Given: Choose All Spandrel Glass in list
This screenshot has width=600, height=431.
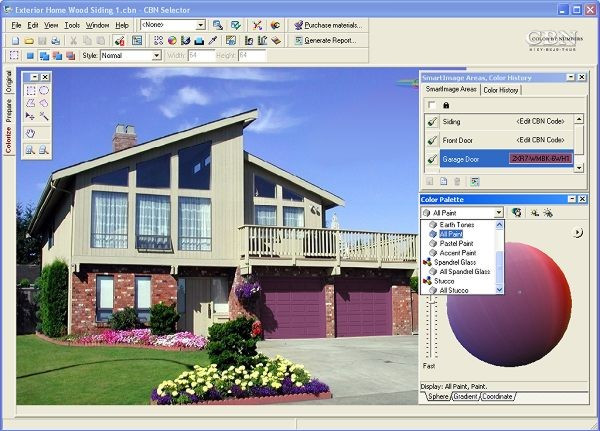Looking at the screenshot, I should (465, 272).
